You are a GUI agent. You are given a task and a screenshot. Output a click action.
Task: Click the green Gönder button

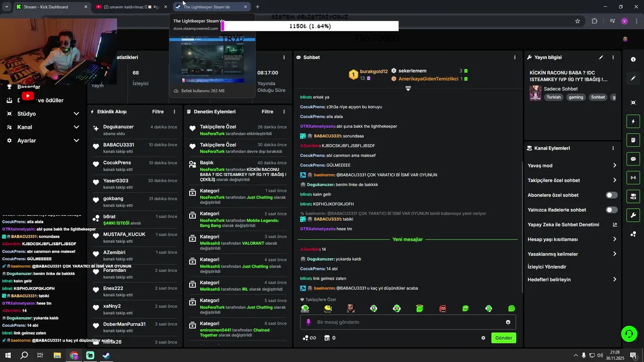coord(504,338)
